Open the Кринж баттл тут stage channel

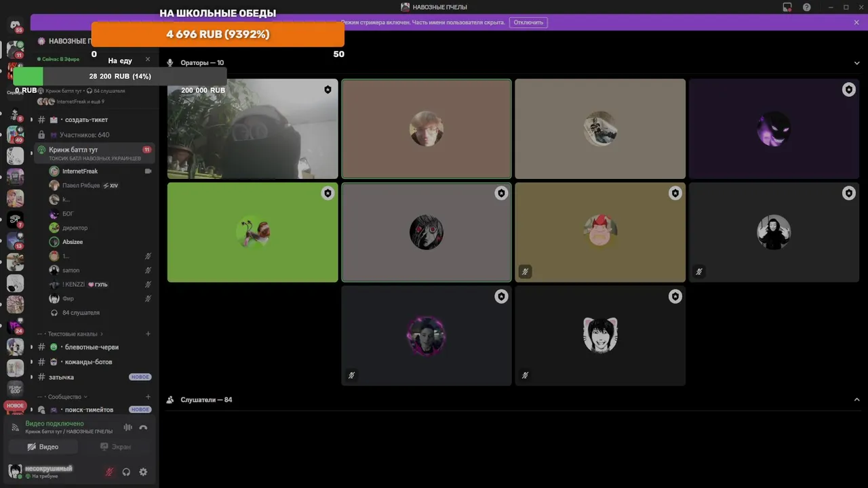[x=94, y=152]
